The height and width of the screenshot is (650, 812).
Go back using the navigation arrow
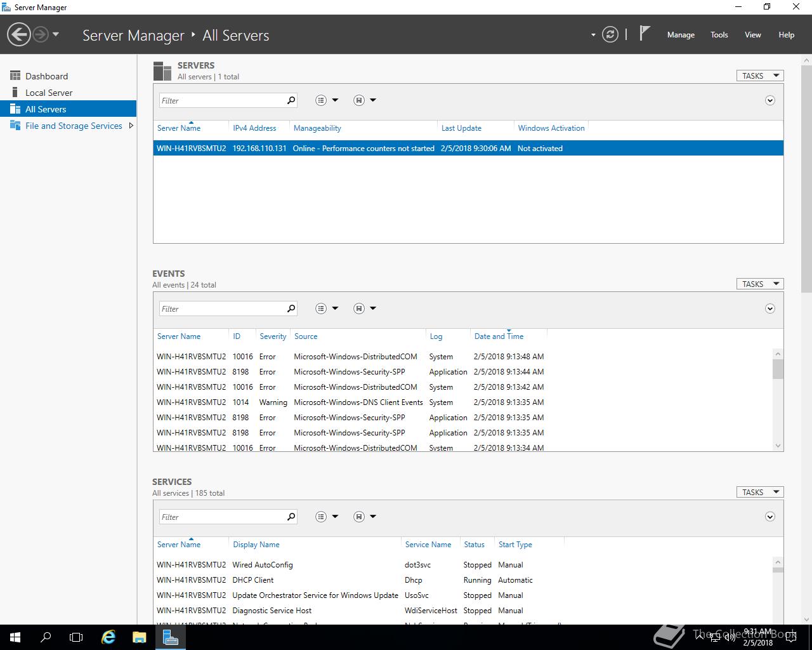click(19, 34)
